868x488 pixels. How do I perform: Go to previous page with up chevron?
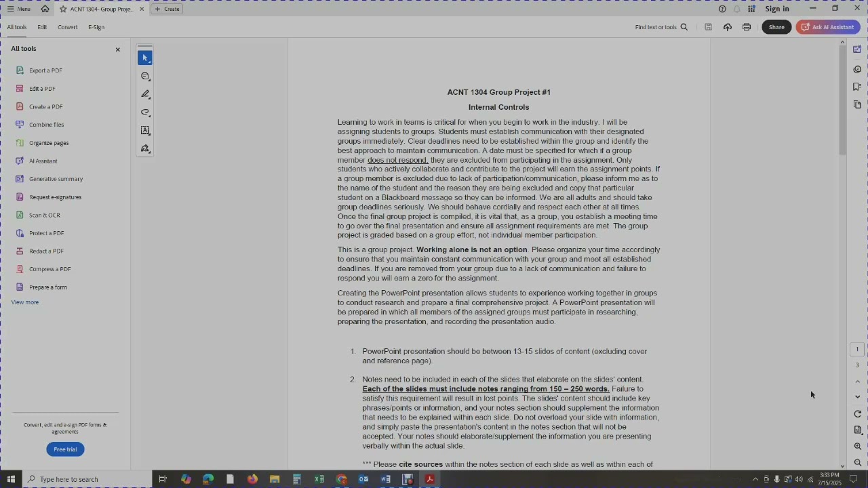(857, 382)
